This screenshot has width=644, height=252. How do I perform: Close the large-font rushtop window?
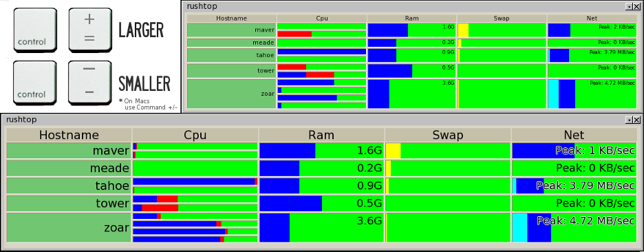coord(636,120)
